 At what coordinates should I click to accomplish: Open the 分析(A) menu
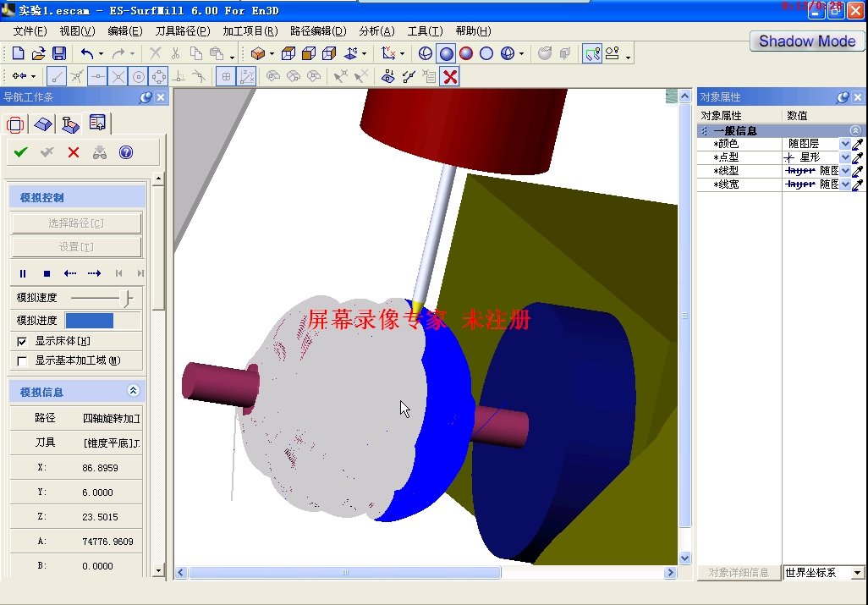tap(376, 31)
